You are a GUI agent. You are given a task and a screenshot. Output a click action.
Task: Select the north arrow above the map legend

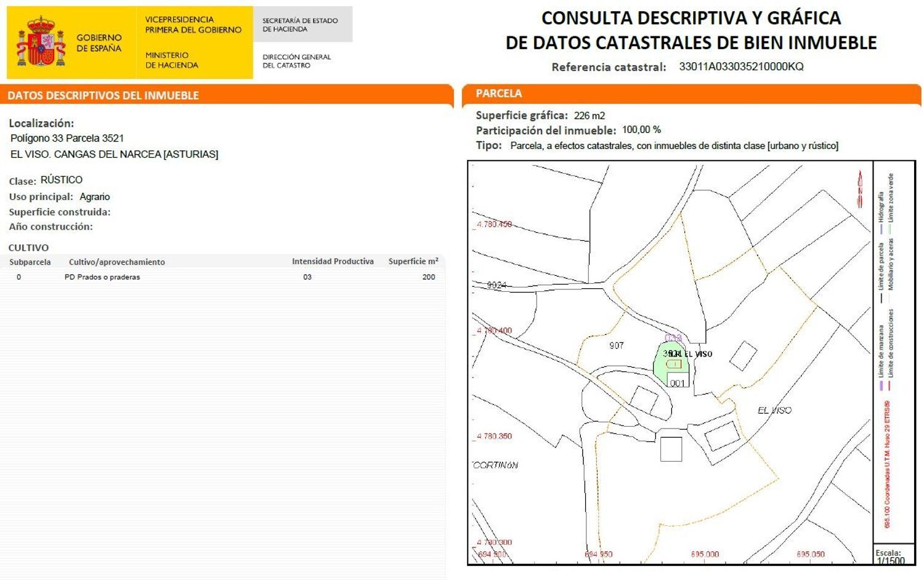point(859,185)
